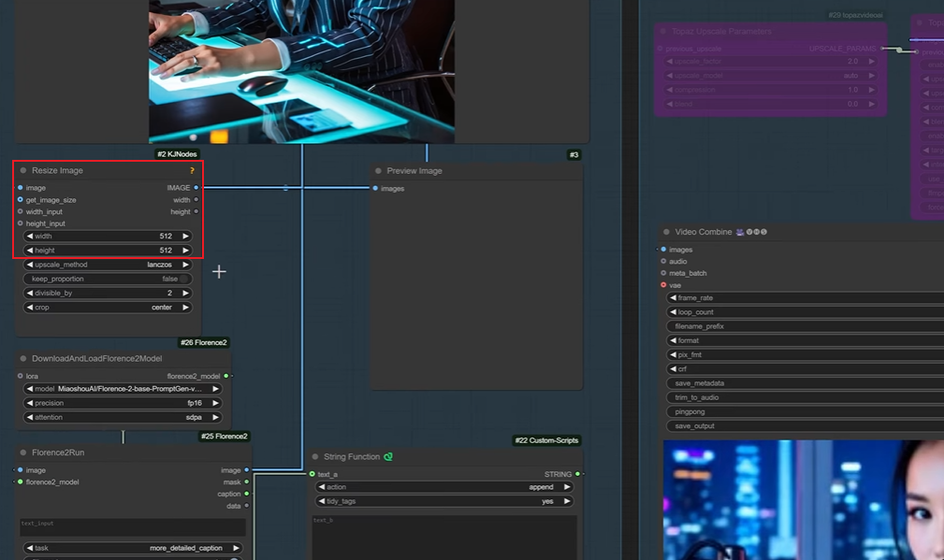Click the lora input socket on the Florence2 loader
Viewport: 944px width, 560px height.
click(x=20, y=376)
